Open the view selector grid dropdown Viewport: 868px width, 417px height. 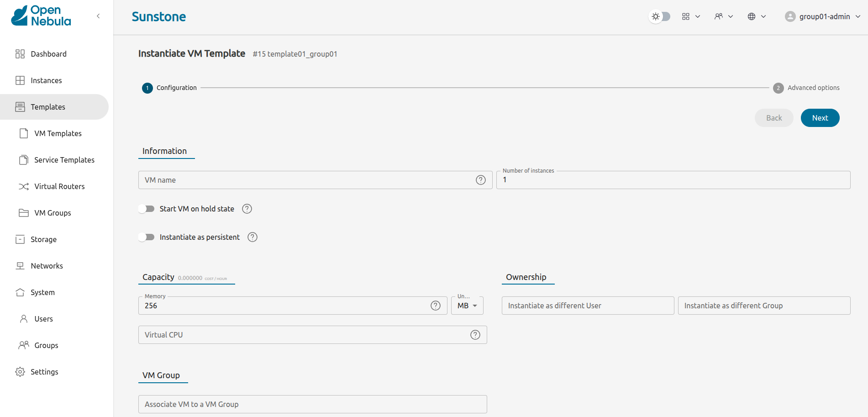[691, 16]
